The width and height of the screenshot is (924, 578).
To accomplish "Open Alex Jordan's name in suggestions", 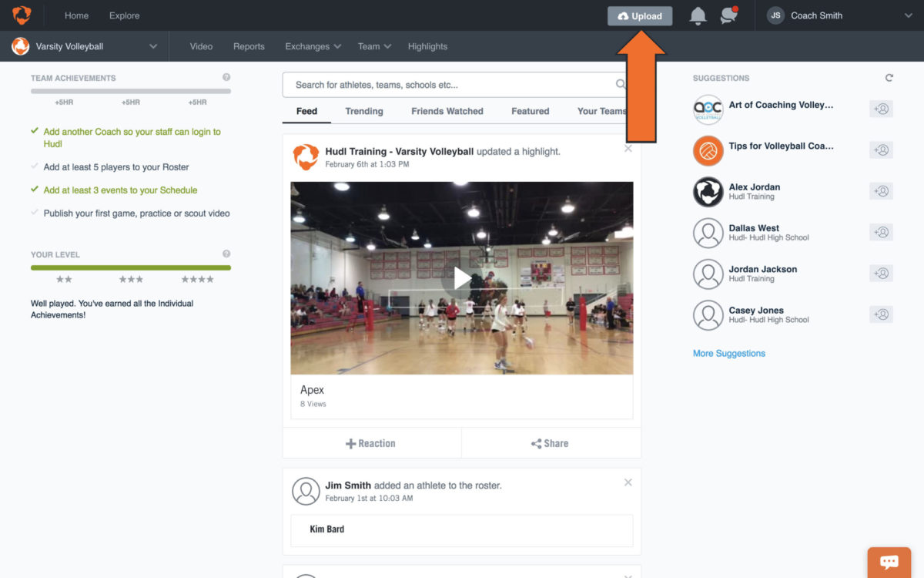I will [x=755, y=187].
